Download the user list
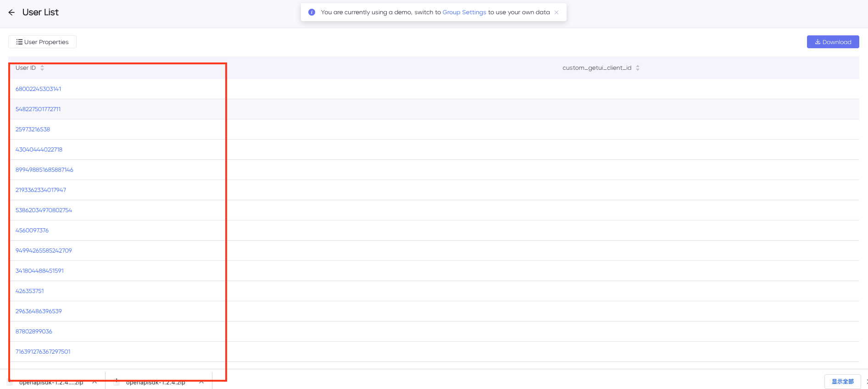 click(833, 42)
